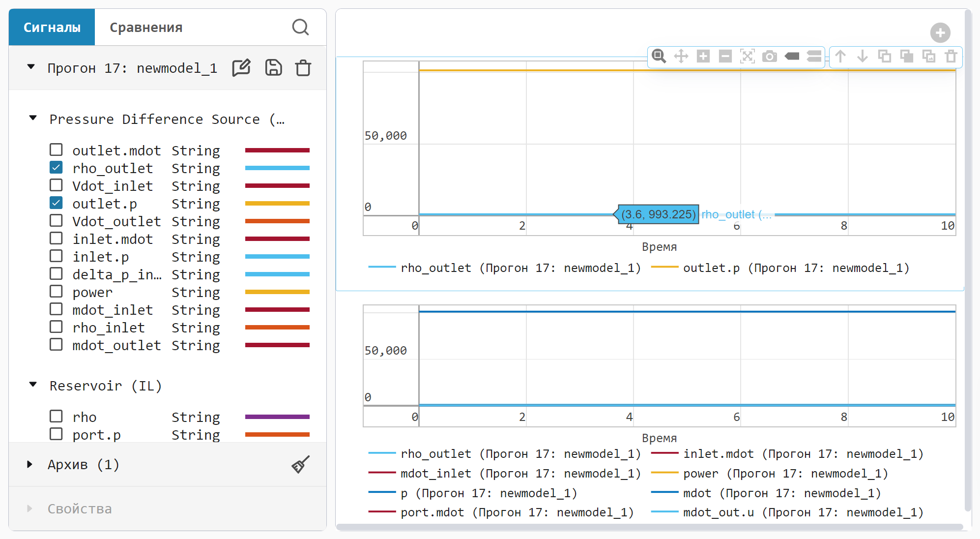
Task: Switch to the Сравнения tab
Action: point(146,27)
